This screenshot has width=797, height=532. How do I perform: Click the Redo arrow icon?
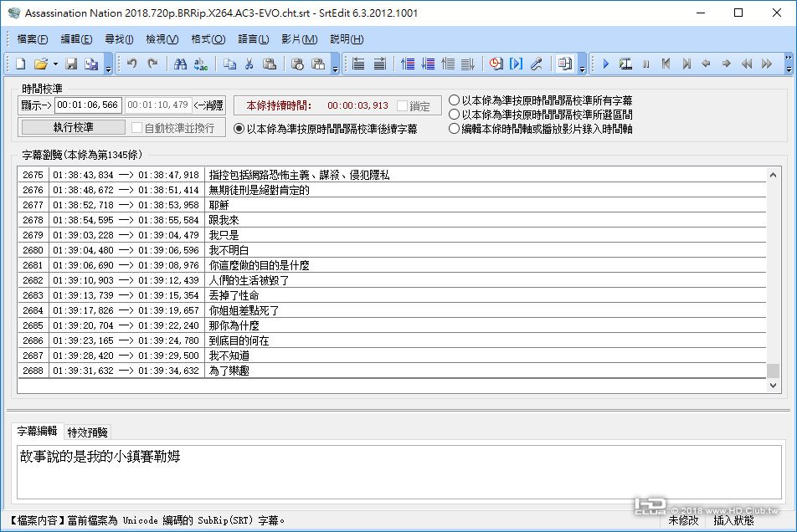click(152, 64)
